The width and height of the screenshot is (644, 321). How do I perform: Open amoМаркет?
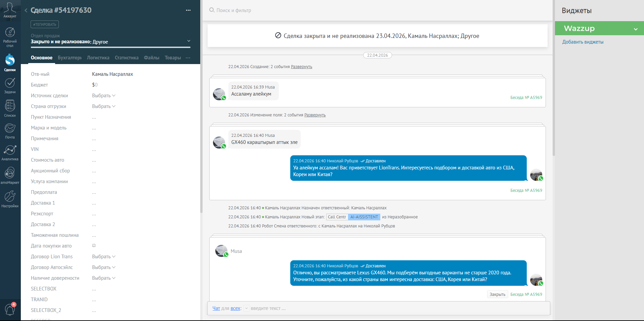(x=10, y=176)
